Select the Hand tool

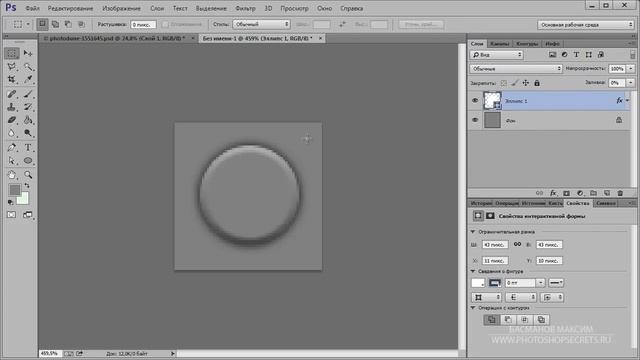tap(12, 175)
